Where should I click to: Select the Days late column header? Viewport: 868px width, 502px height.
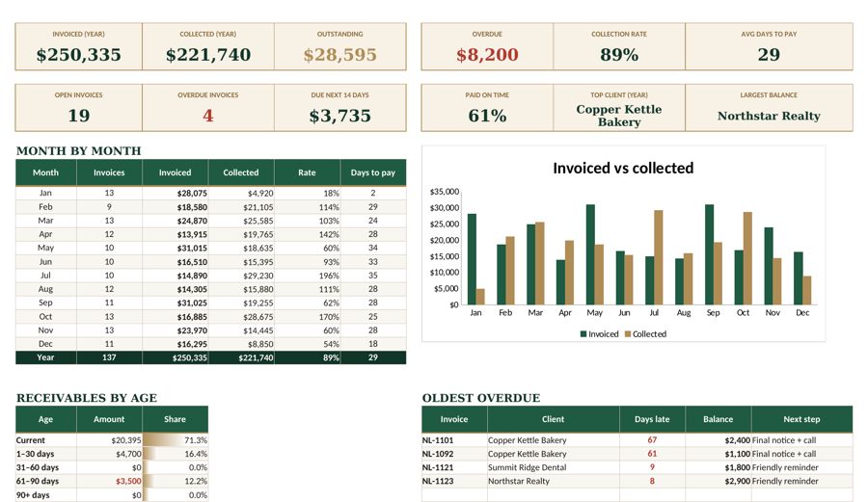(x=652, y=419)
